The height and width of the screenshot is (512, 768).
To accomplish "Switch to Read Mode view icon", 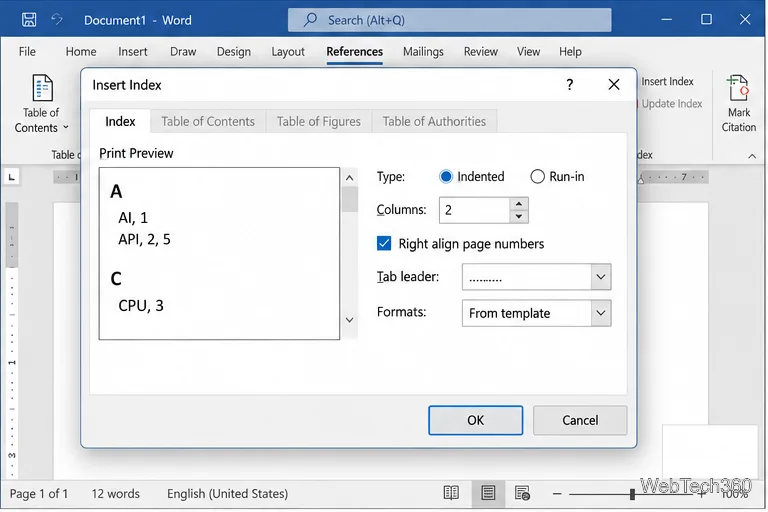I will pyautogui.click(x=451, y=493).
